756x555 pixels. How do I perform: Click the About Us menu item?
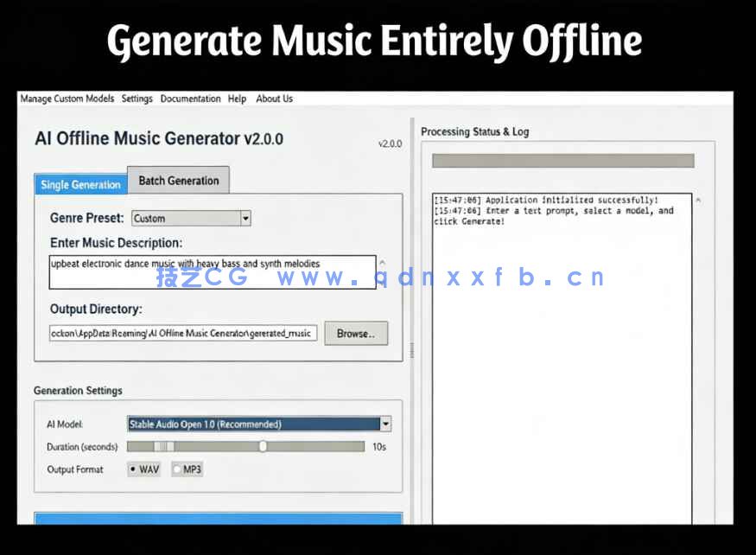[274, 99]
